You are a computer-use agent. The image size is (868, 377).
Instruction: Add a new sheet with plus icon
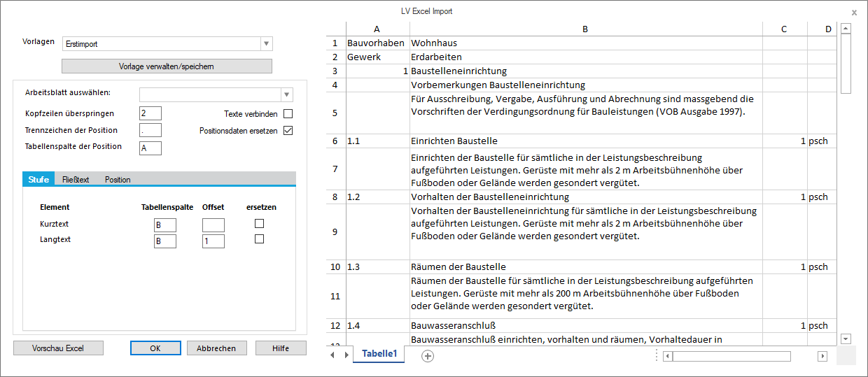point(428,356)
